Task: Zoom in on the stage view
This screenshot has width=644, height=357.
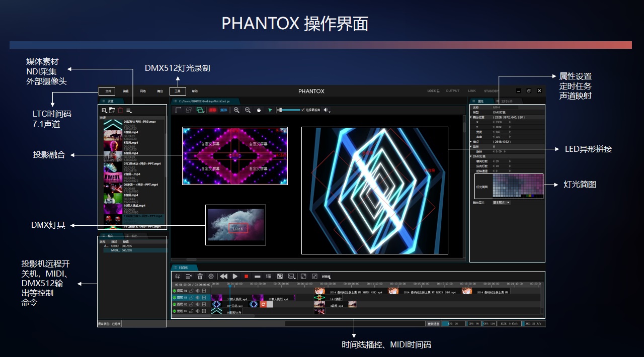Action: [x=236, y=110]
